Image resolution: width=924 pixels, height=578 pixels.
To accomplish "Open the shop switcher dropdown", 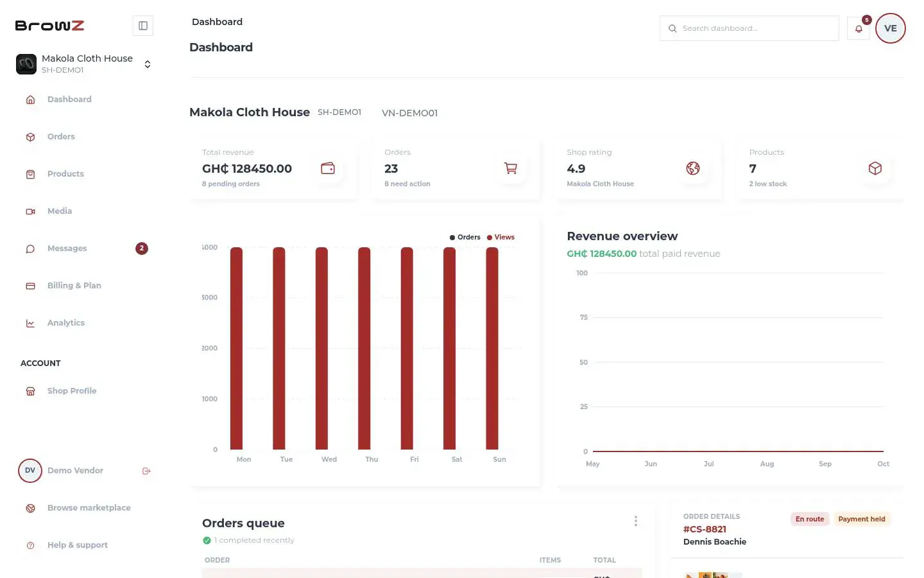I will click(x=148, y=64).
